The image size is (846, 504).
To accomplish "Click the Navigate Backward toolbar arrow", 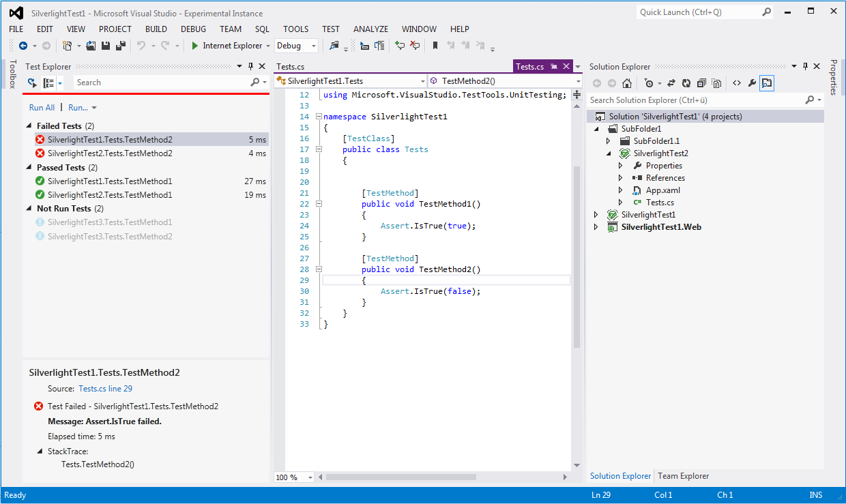I will point(23,46).
